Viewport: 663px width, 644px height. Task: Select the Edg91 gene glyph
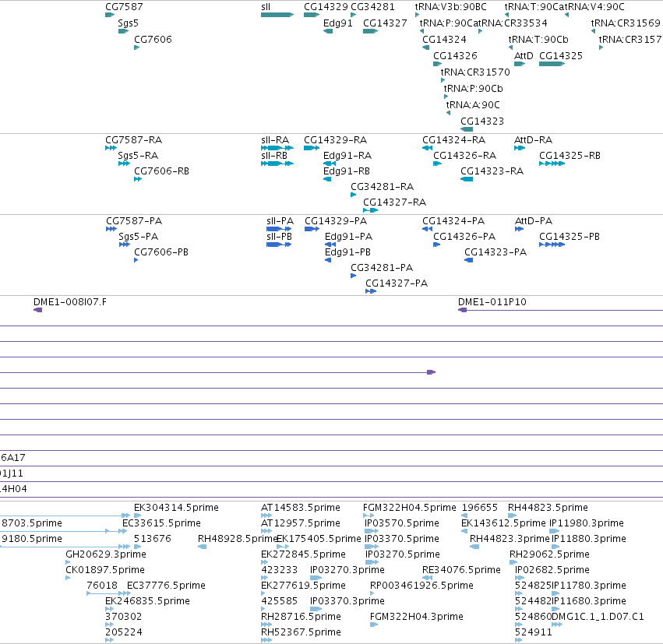[x=328, y=31]
